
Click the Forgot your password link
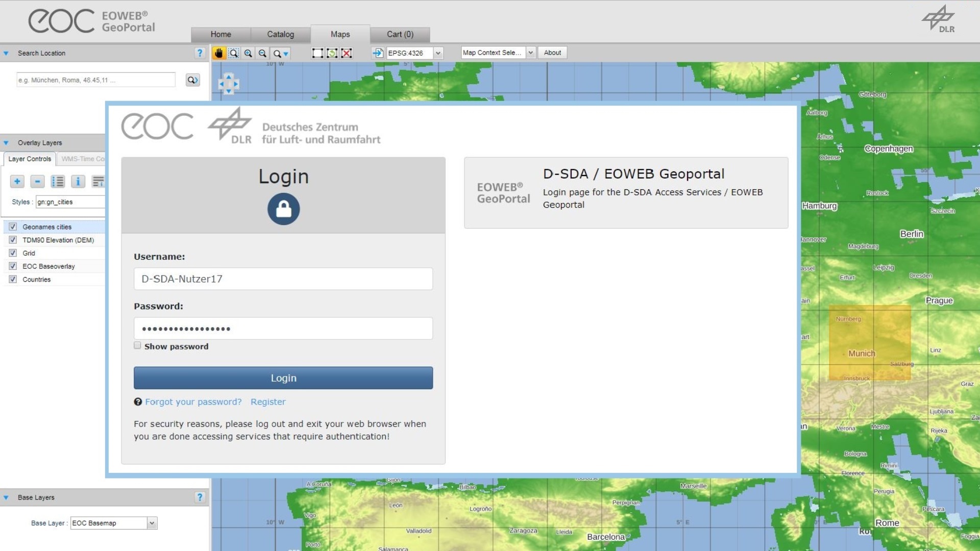193,402
